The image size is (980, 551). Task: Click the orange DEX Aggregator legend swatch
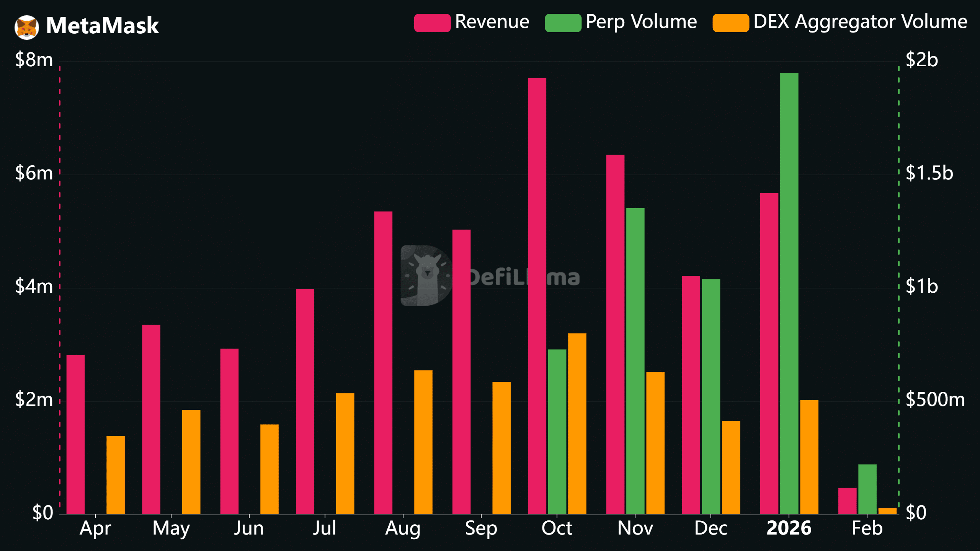[x=730, y=23]
